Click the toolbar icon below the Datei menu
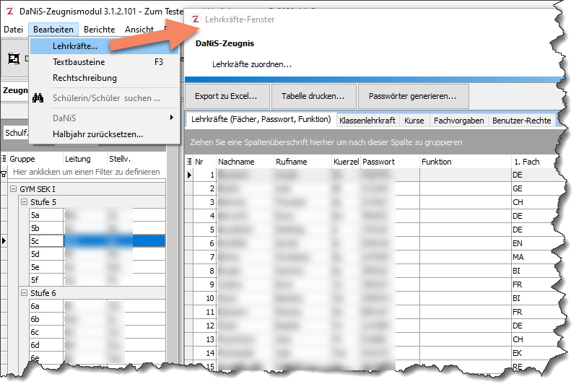Image resolution: width=584 pixels, height=392 pixels. [x=14, y=58]
